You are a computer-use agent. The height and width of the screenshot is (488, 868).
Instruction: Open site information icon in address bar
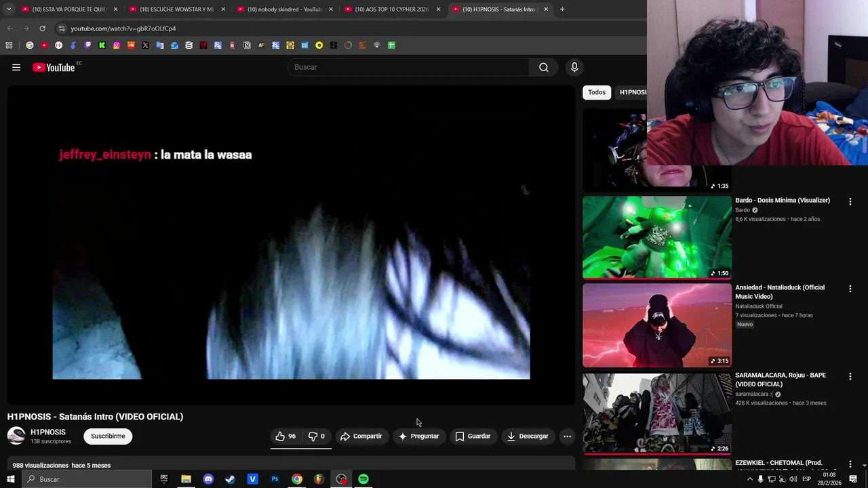pos(62,28)
